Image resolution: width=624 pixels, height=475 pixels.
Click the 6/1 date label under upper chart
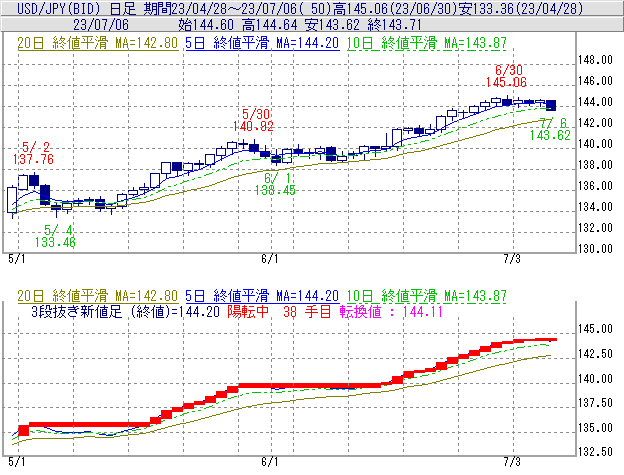(270, 259)
